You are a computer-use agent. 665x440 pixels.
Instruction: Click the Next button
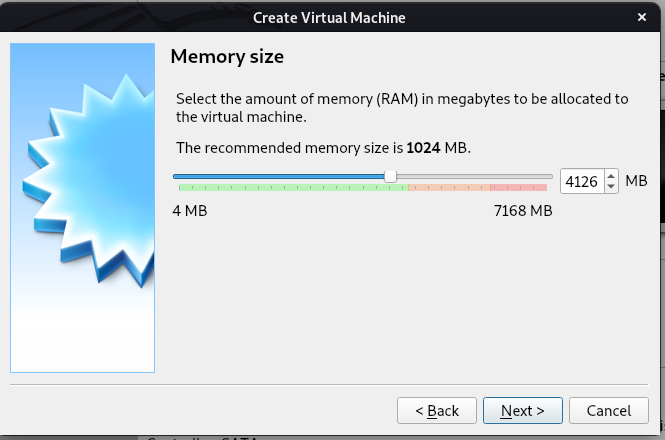pyautogui.click(x=522, y=410)
